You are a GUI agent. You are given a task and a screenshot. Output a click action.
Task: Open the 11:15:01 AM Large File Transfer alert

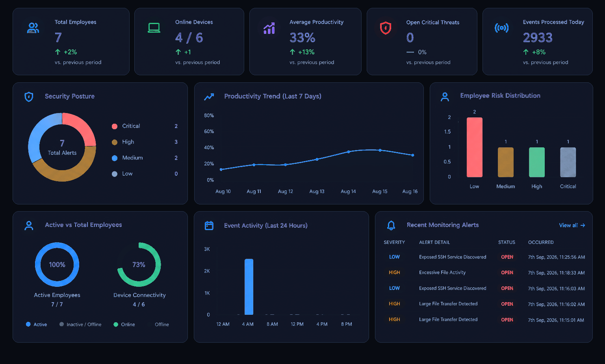tap(484, 319)
